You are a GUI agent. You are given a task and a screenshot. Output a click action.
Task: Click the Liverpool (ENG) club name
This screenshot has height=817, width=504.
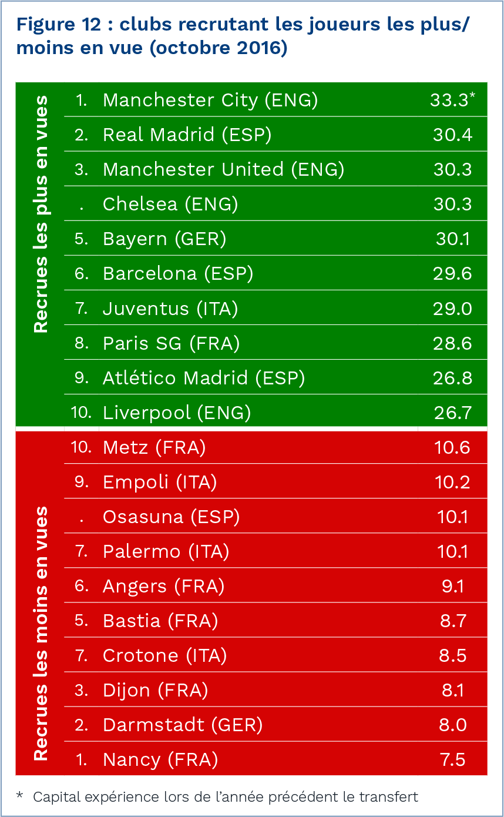(x=176, y=413)
